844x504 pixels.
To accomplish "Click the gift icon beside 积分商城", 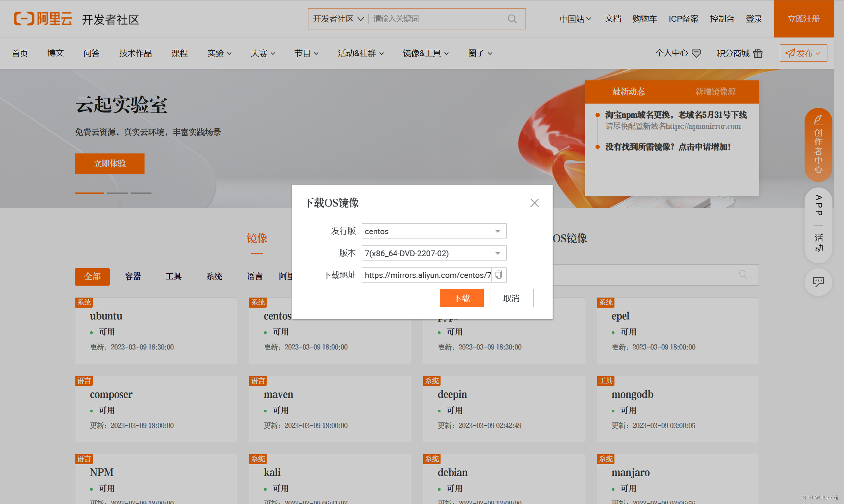I will [x=758, y=53].
